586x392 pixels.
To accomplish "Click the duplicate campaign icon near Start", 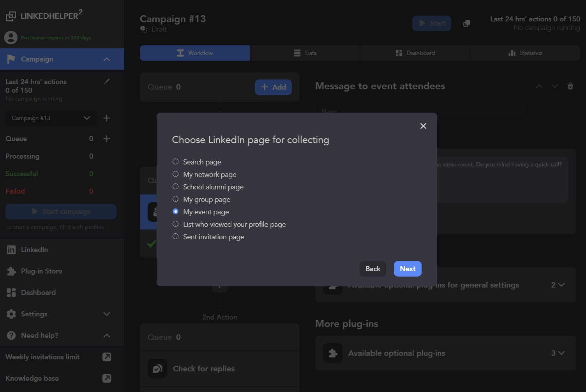I will [466, 23].
